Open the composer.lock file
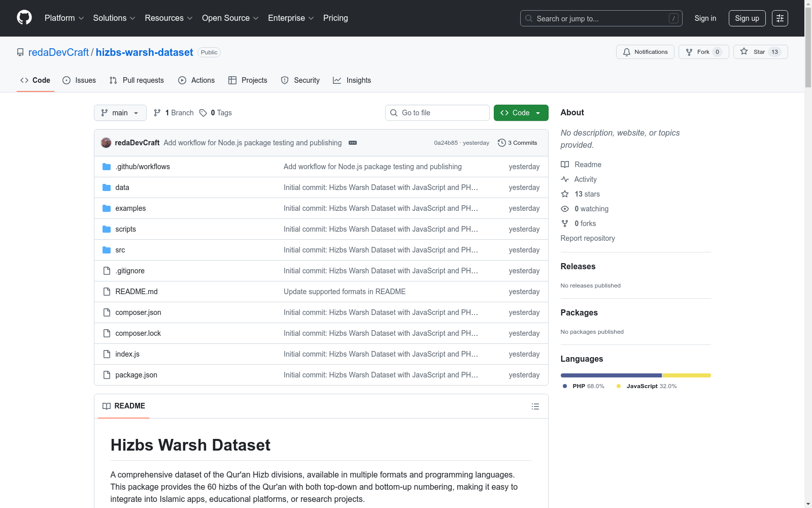The width and height of the screenshot is (812, 508). click(x=138, y=333)
